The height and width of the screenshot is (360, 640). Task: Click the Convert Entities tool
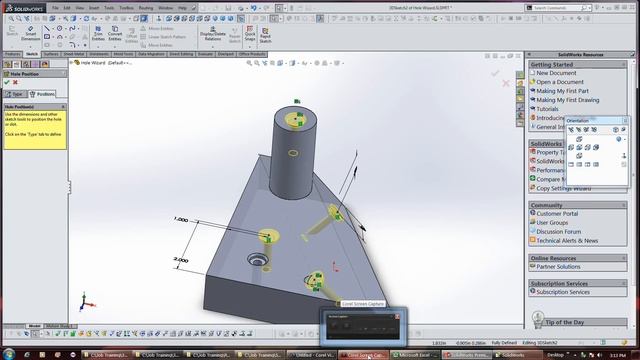(115, 33)
